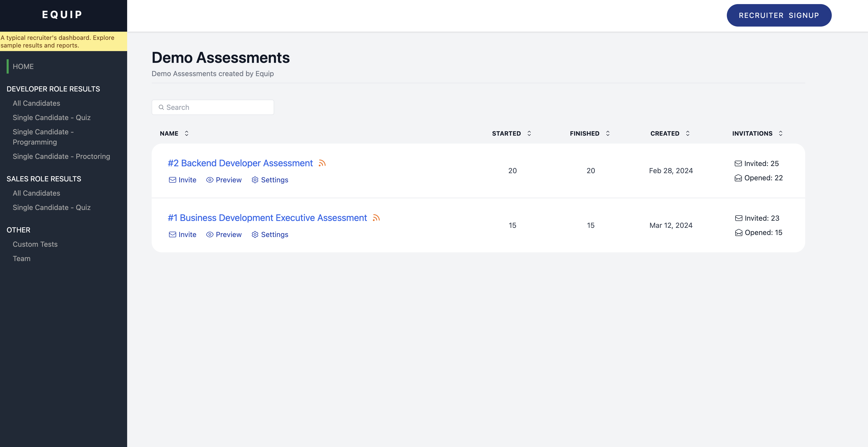The height and width of the screenshot is (447, 868).
Task: Click the Demo Assessments heading
Action: (221, 58)
